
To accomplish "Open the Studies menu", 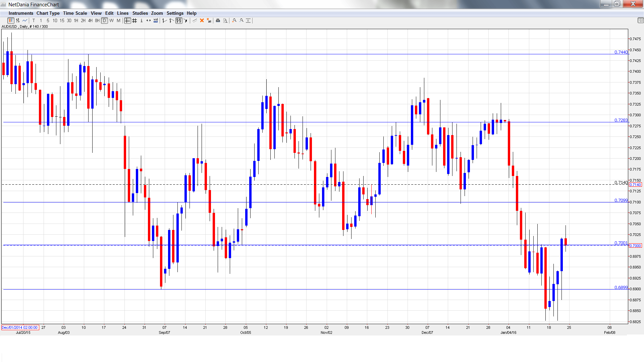I will tap(140, 13).
